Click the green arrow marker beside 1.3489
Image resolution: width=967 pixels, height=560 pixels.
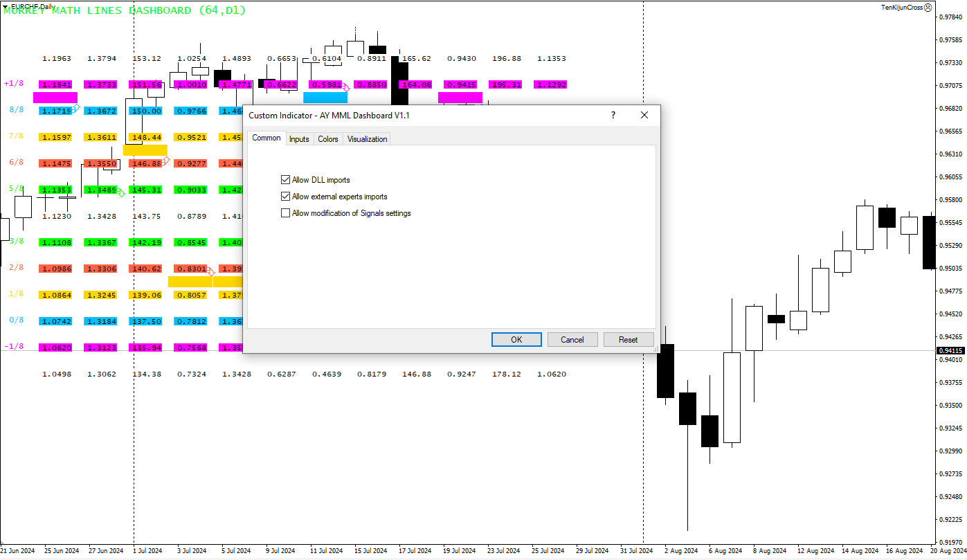click(122, 192)
